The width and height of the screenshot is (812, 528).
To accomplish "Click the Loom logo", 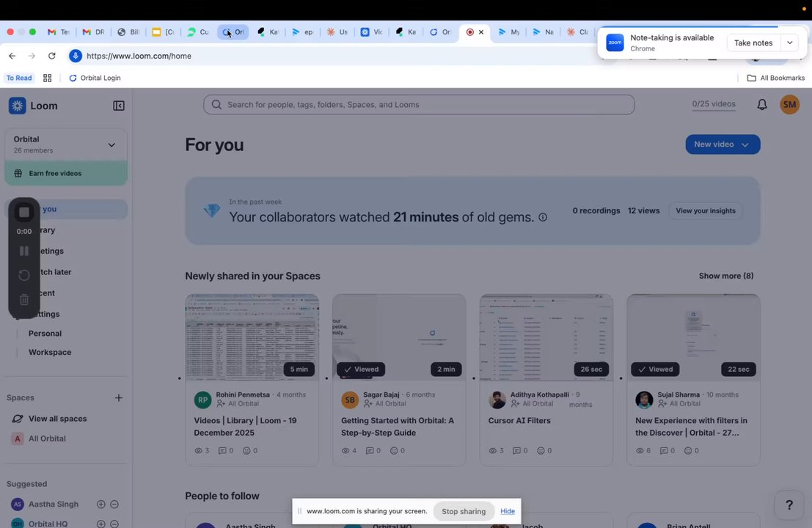I will (33, 106).
